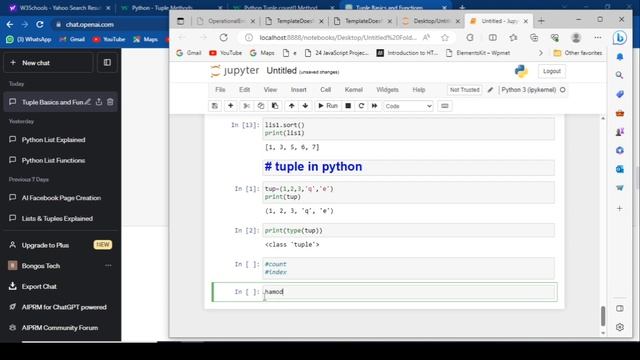Open the File menu in Jupyter

220,90
